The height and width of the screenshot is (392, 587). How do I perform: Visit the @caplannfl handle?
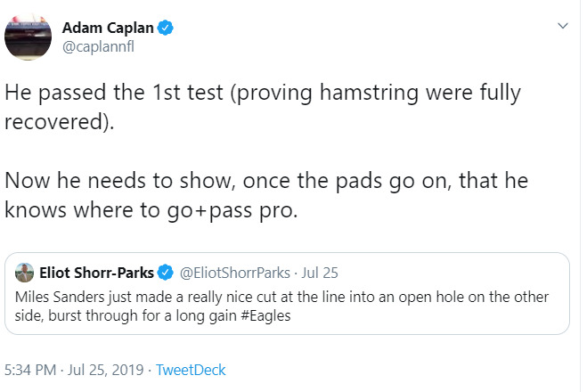click(98, 47)
